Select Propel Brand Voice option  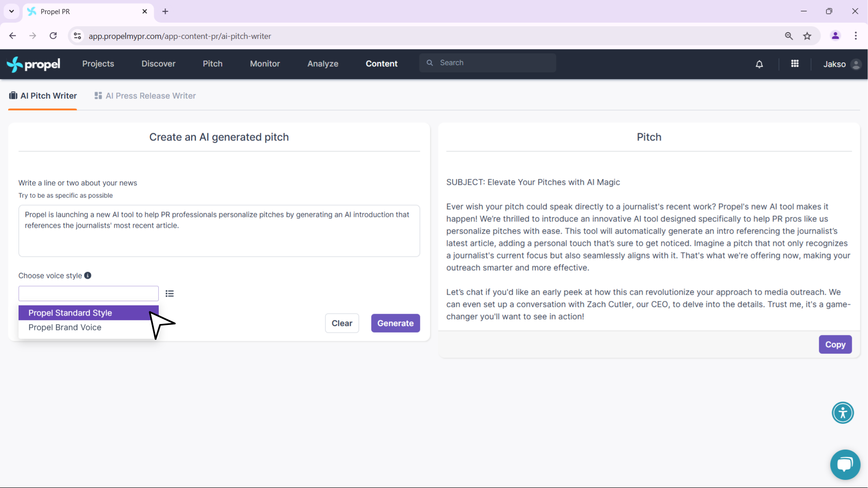point(89,328)
